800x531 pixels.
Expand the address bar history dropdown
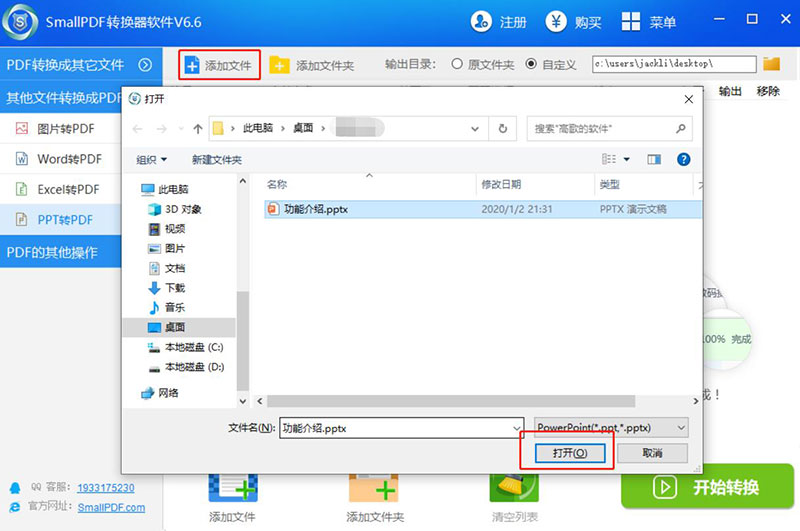pos(475,129)
